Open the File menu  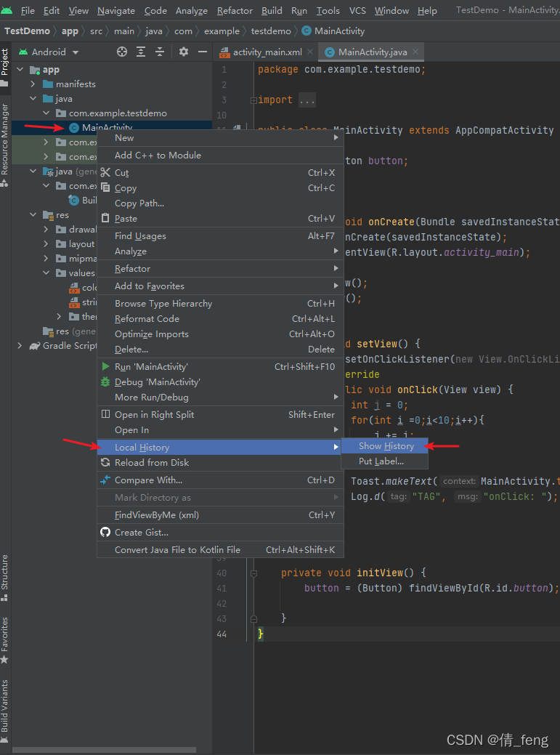pos(28,11)
